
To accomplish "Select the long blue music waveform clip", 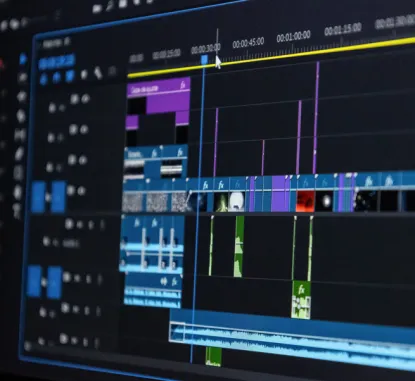I will coord(293,340).
